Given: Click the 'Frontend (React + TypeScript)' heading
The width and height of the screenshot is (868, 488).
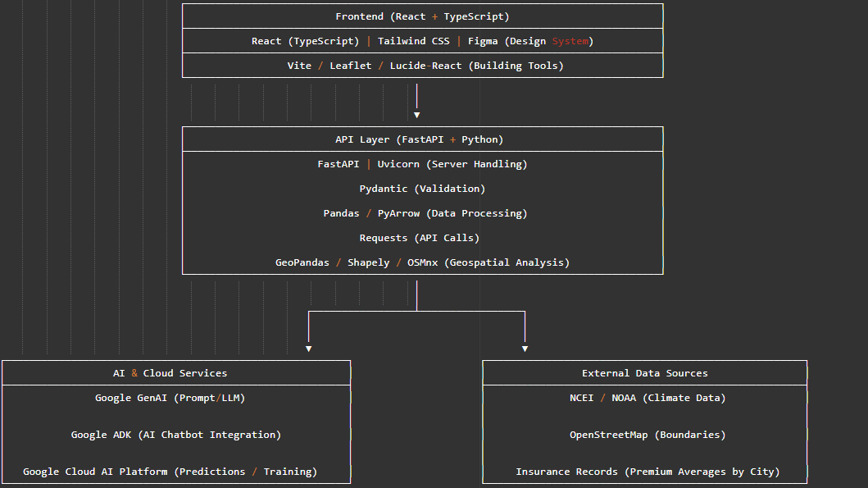Looking at the screenshot, I should pos(422,16).
